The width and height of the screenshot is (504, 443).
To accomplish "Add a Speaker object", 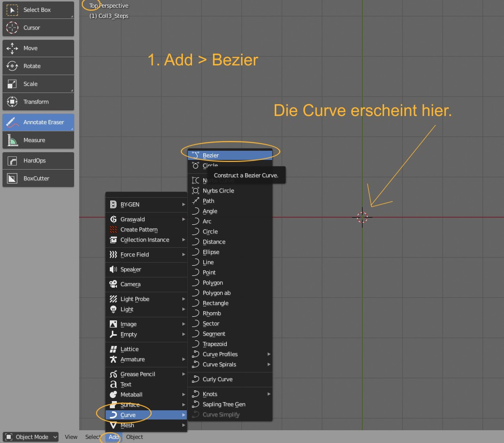I will tap(146, 270).
